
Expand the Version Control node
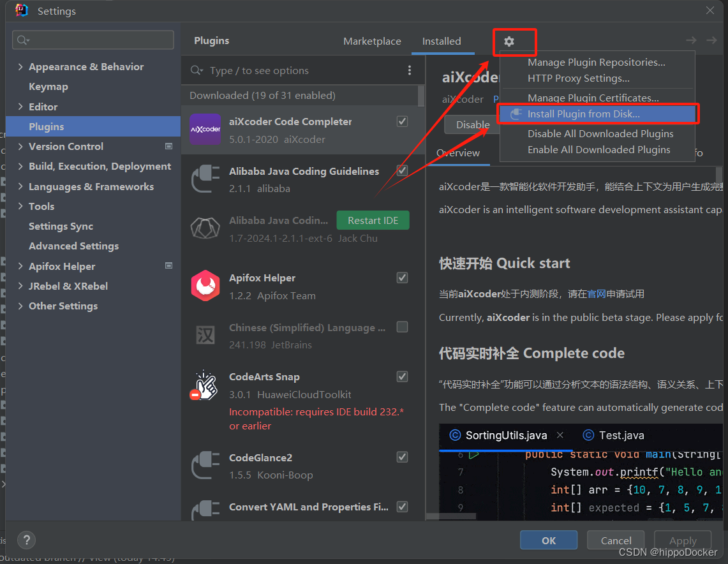pos(20,146)
